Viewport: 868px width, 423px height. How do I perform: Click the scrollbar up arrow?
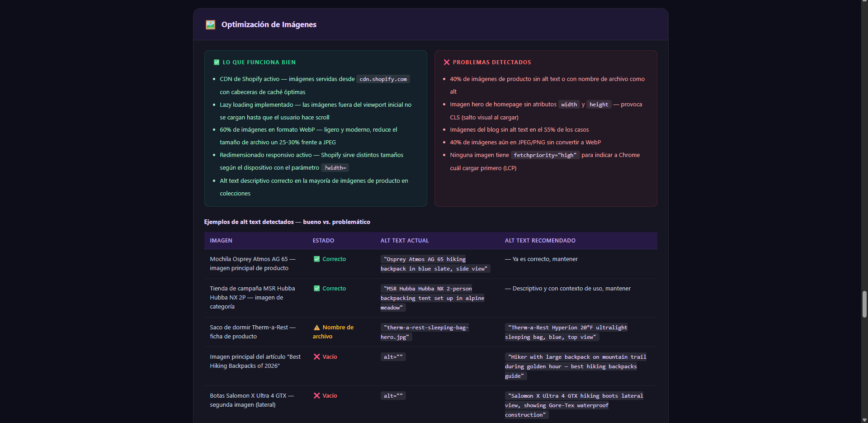click(864, 3)
